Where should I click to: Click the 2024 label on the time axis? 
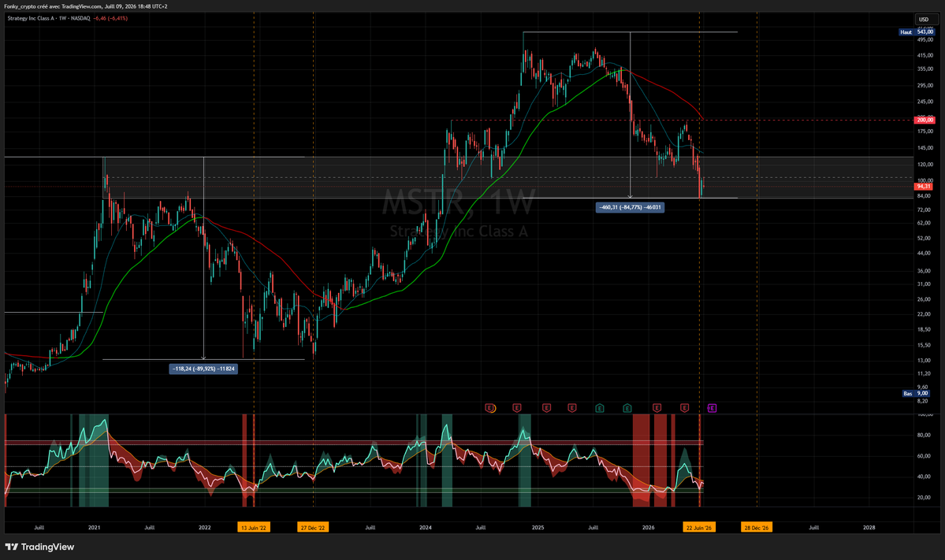tap(426, 528)
